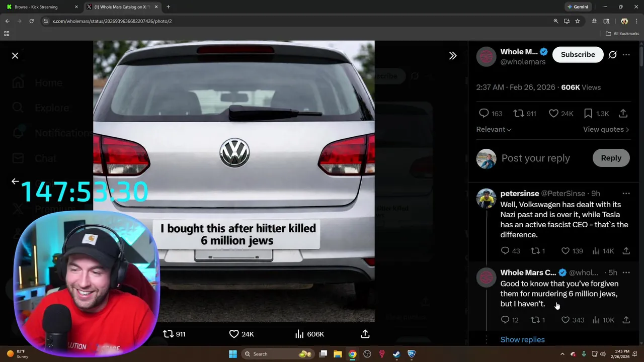Screen dimensions: 644x362
Task: Click the Post your reply field
Action: tap(536, 158)
